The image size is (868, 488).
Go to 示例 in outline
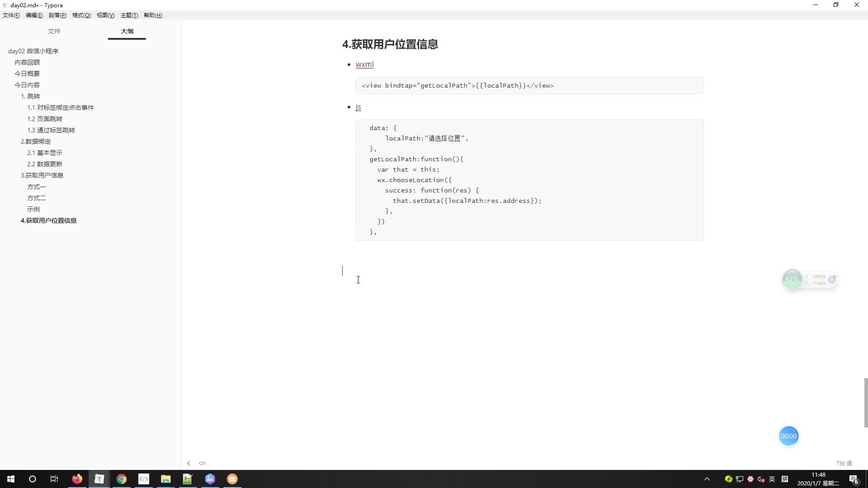(x=33, y=209)
